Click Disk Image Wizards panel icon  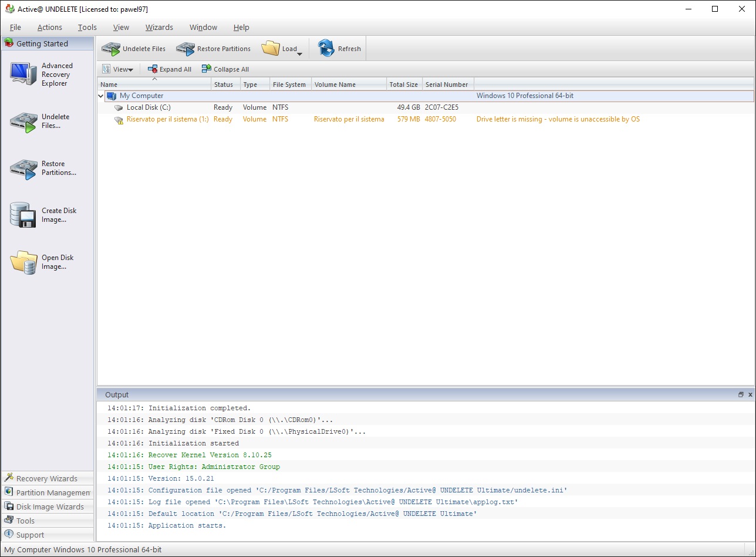(9, 506)
